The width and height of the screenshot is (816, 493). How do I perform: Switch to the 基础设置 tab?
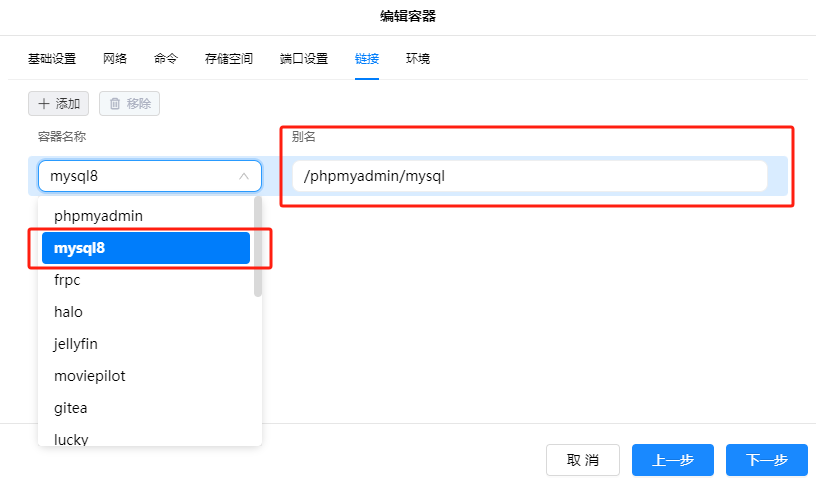tap(52, 59)
